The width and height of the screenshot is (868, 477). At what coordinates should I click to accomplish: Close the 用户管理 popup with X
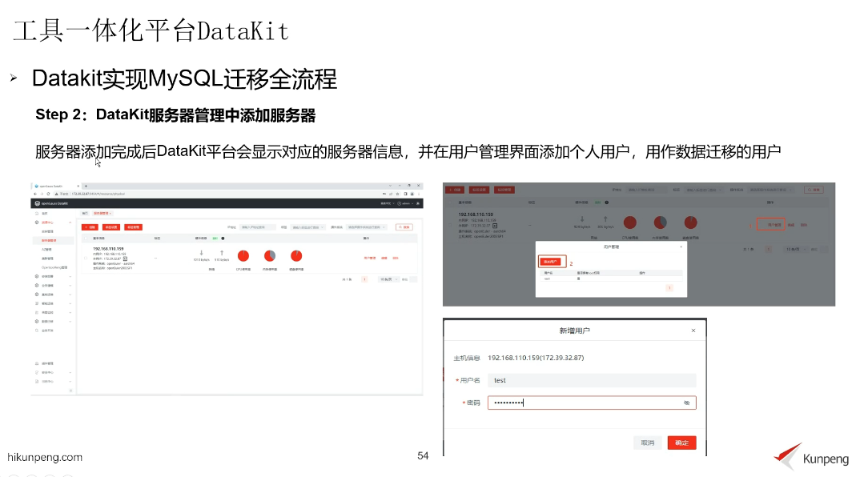(x=681, y=247)
